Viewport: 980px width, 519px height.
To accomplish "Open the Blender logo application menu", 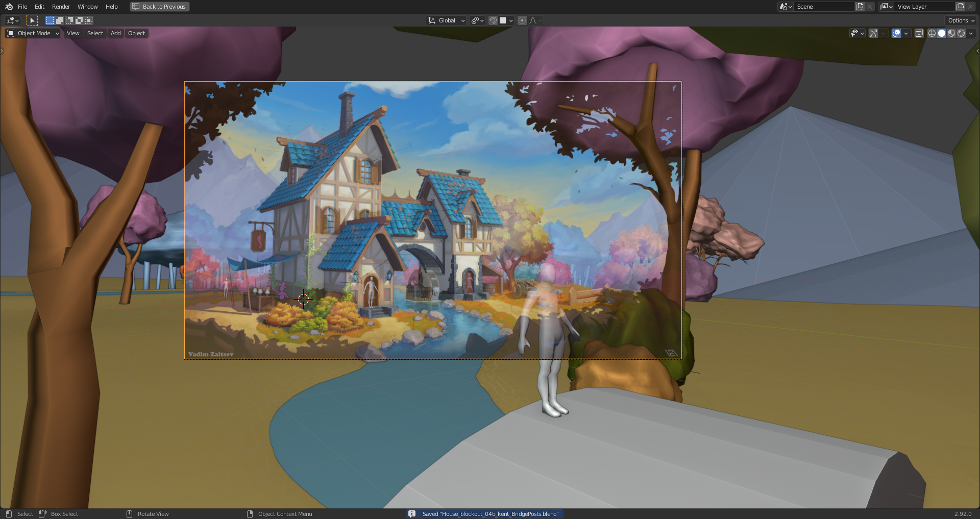I will (9, 7).
